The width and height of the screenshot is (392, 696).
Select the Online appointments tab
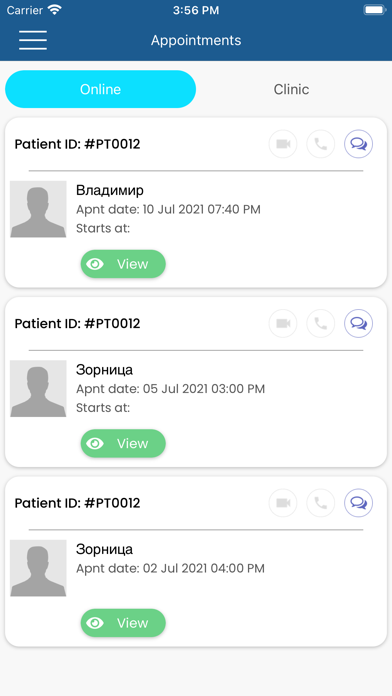tap(100, 89)
